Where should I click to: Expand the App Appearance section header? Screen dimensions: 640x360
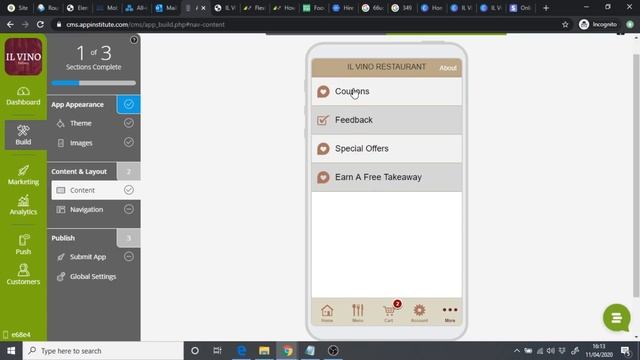(78, 104)
